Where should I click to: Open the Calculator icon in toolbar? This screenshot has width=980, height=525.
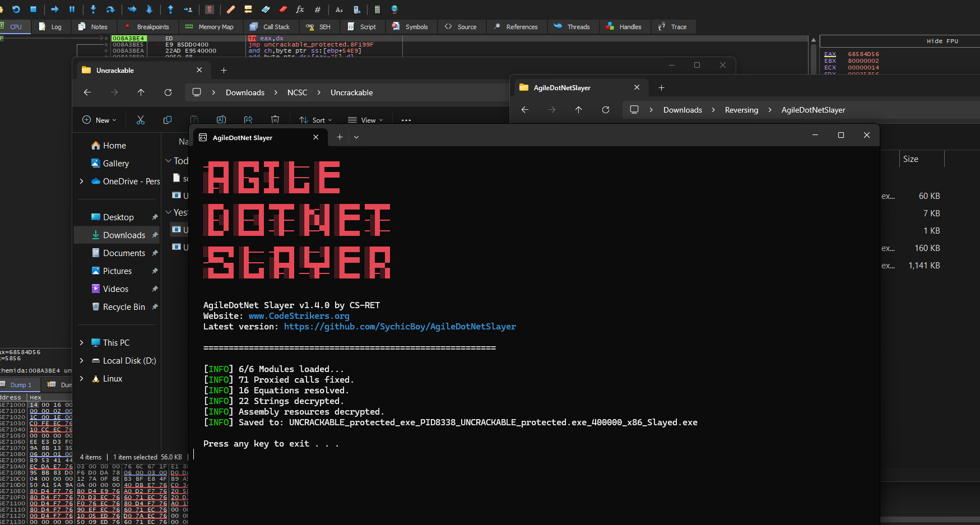(x=377, y=9)
